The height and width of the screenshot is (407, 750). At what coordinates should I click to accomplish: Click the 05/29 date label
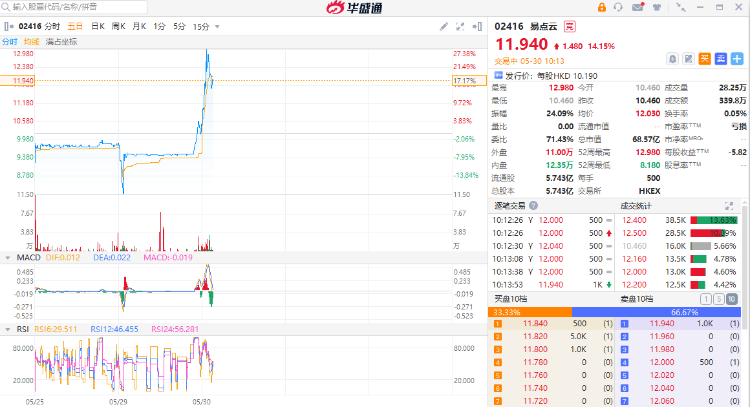pyautogui.click(x=118, y=402)
